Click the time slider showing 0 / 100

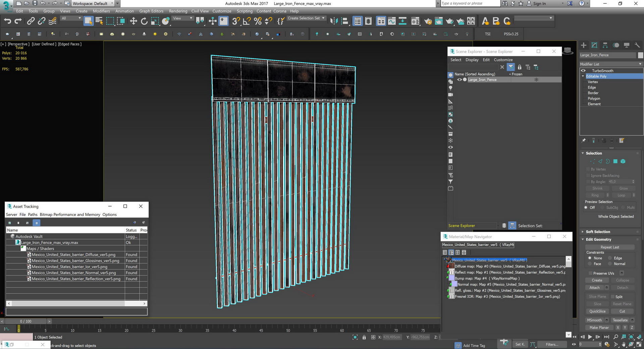[x=26, y=321]
